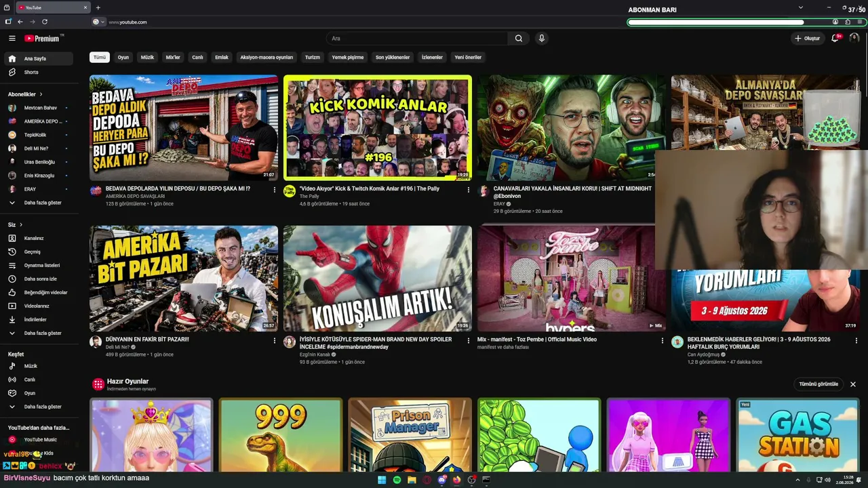Viewport: 868px width, 488px height.
Task: Open Beğendiğim videolar in sidebar
Action: click(x=39, y=292)
